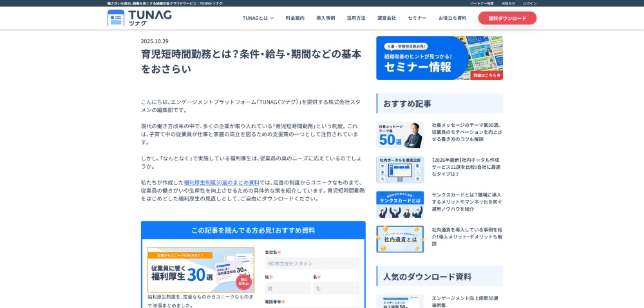Image resolution: width=644 pixels, height=308 pixels.
Task: Open the セミナー navigation item
Action: [417, 18]
